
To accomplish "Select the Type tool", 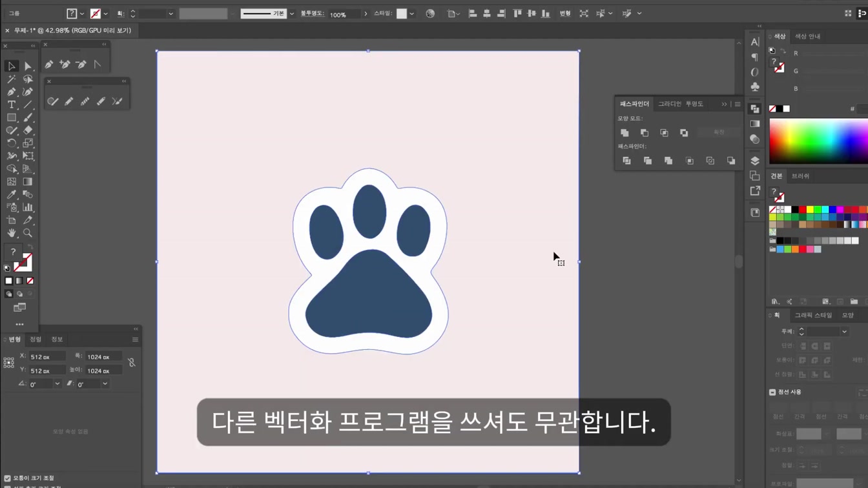I will pos(12,105).
